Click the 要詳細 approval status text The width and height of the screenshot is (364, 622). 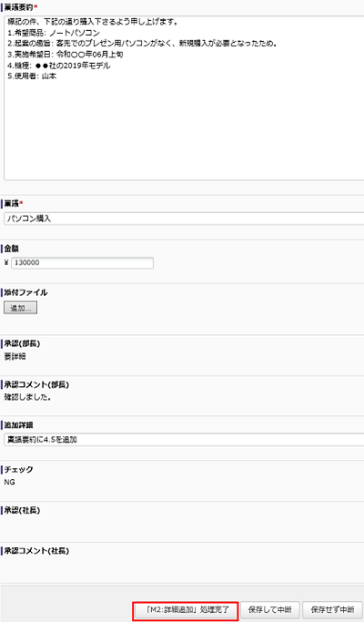pyautogui.click(x=15, y=357)
